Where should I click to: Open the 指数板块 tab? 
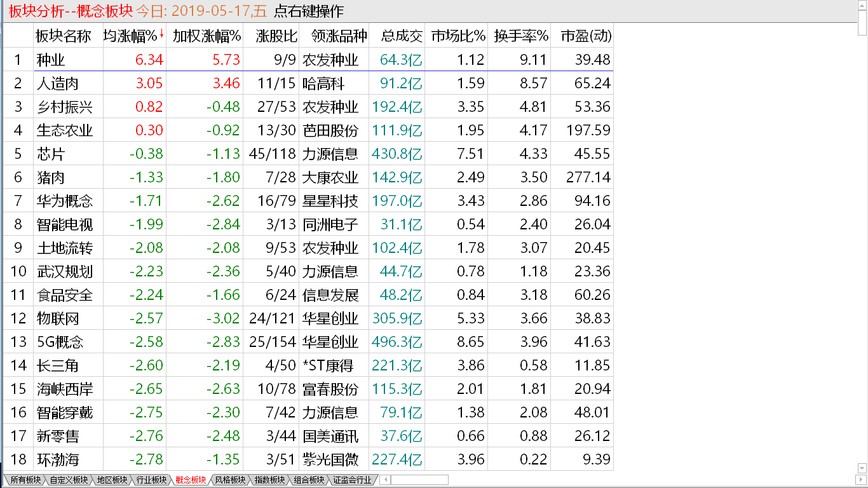(269, 480)
